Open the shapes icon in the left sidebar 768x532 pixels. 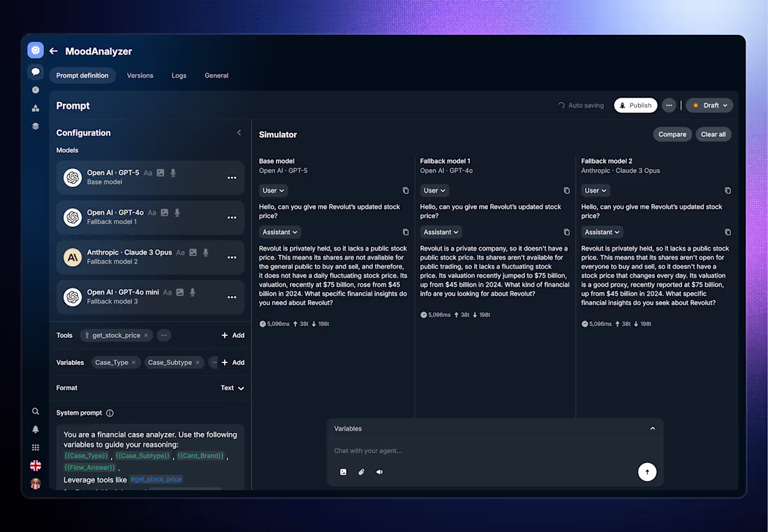[x=36, y=108]
